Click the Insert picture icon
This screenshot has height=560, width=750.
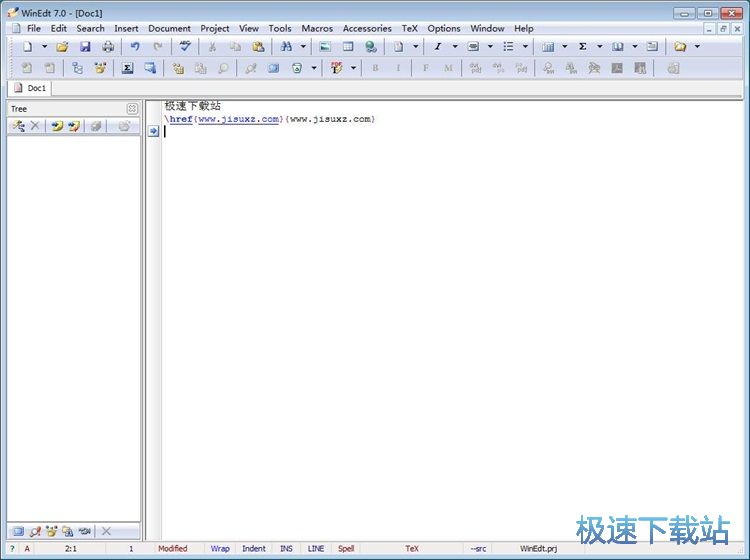[325, 46]
